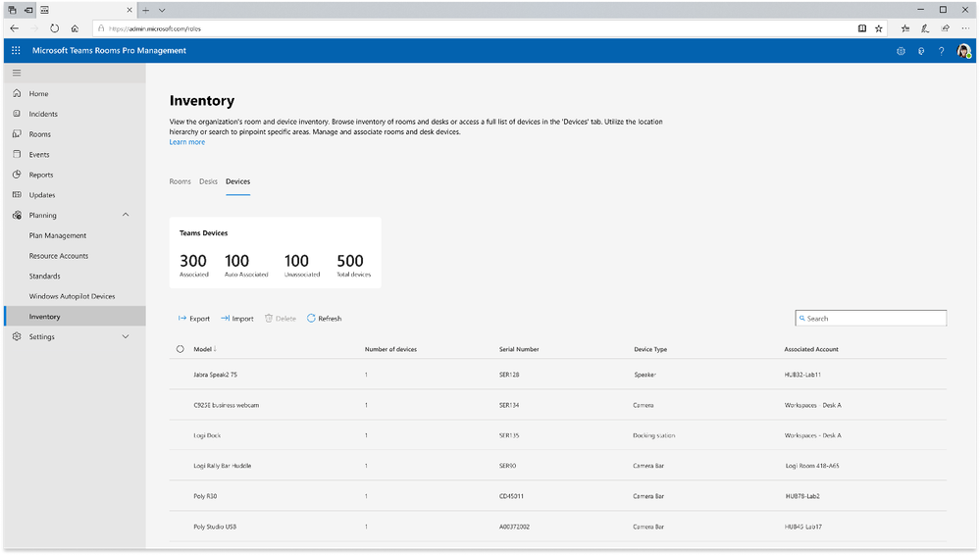Image resolution: width=980 pixels, height=555 pixels.
Task: Open a new browser tab
Action: tap(145, 10)
